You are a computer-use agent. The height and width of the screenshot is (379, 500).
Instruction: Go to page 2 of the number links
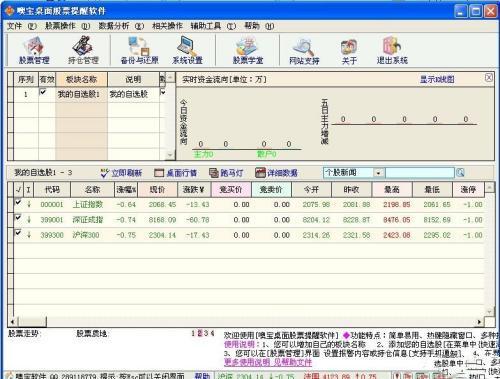click(x=200, y=333)
